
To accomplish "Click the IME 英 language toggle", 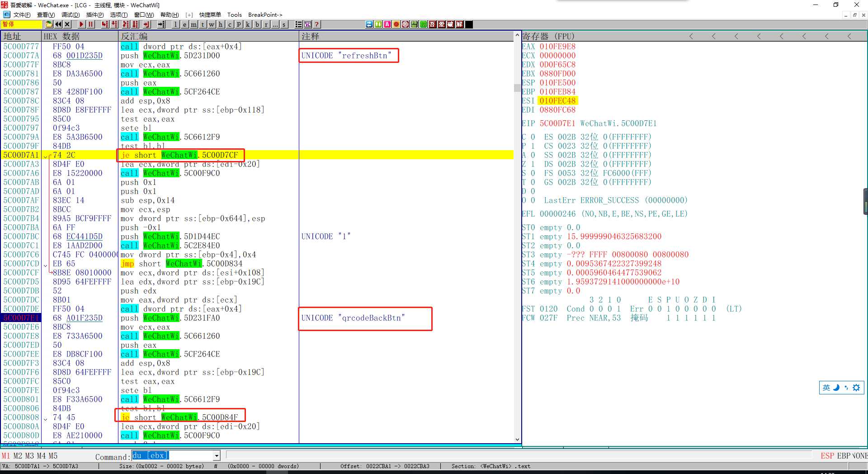I will 826,388.
